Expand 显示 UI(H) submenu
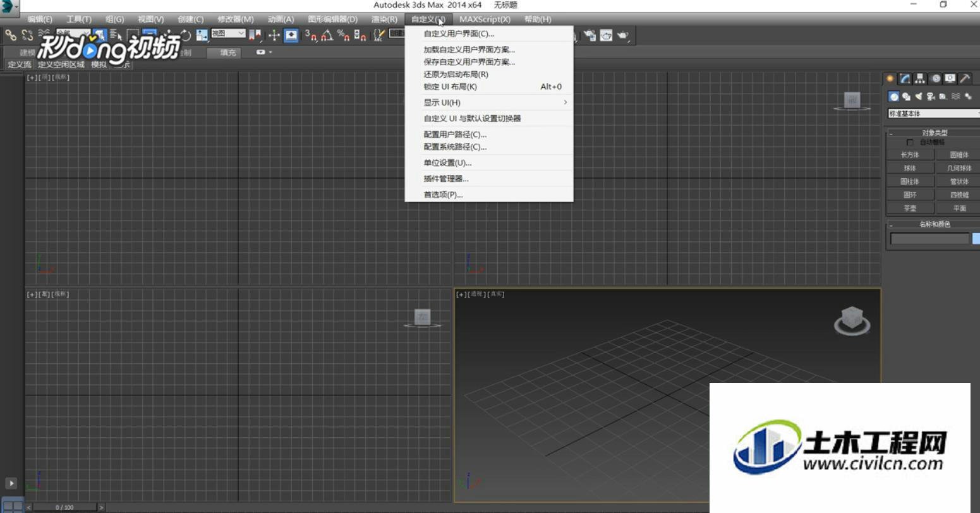The width and height of the screenshot is (980, 513). [489, 102]
